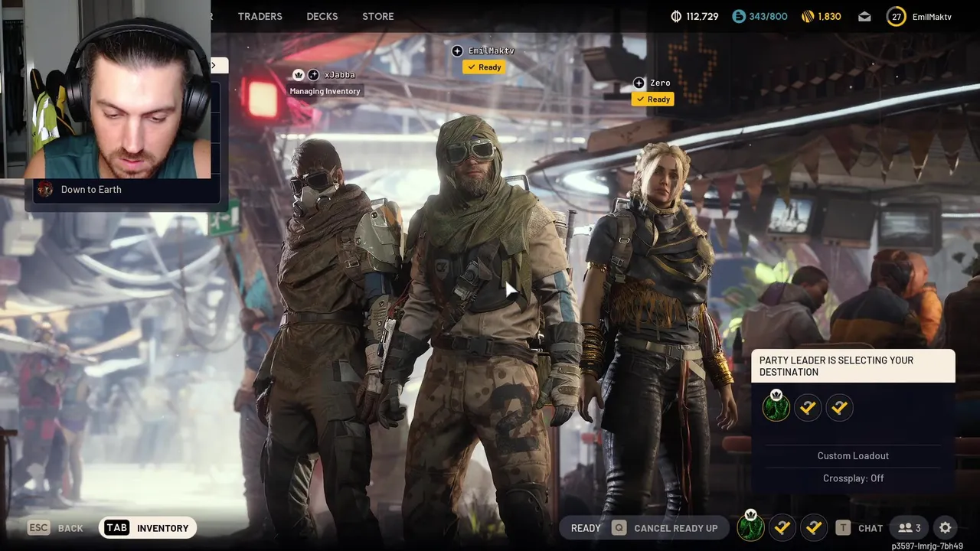
Task: Click the gold 1.830 currency icon
Action: click(807, 16)
